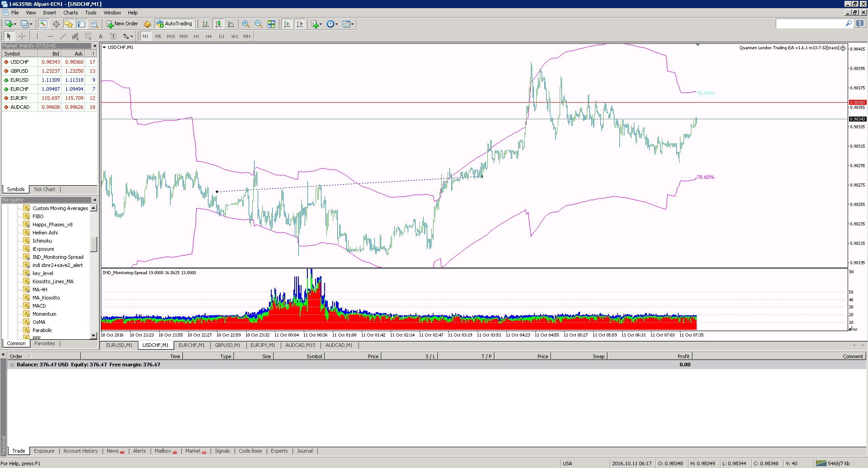Screen dimensions: 868x468
Task: Open MetaEditor with the yellow book icon
Action: click(x=147, y=24)
